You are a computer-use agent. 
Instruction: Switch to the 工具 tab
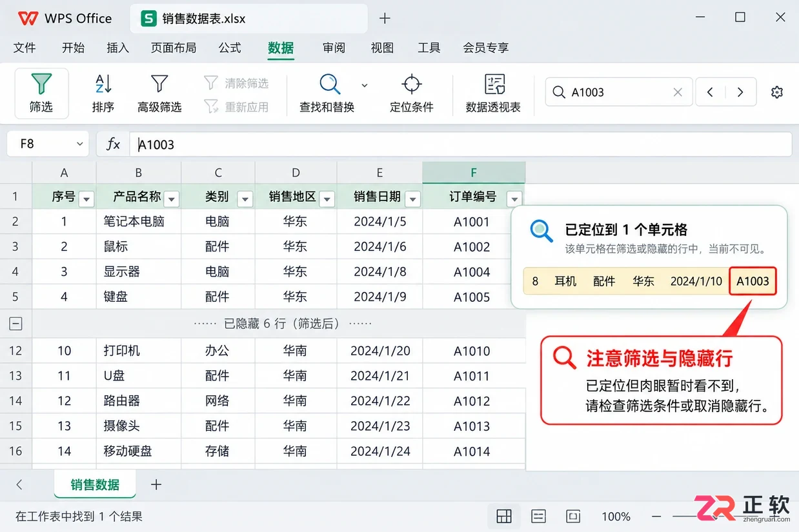[x=429, y=48]
